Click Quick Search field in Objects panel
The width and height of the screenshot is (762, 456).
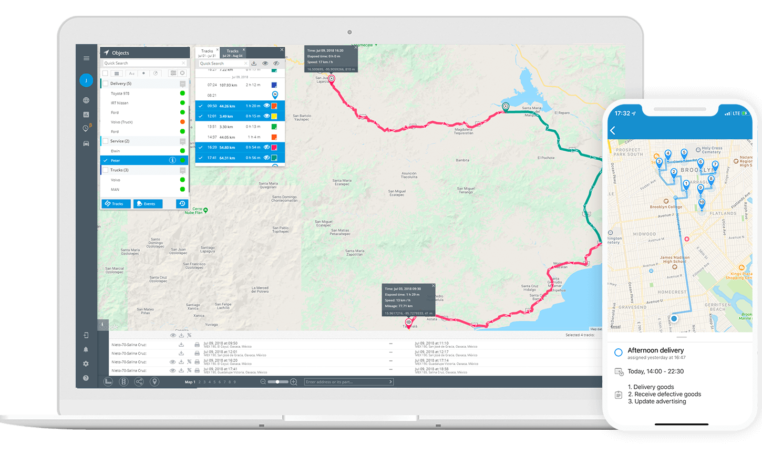144,63
